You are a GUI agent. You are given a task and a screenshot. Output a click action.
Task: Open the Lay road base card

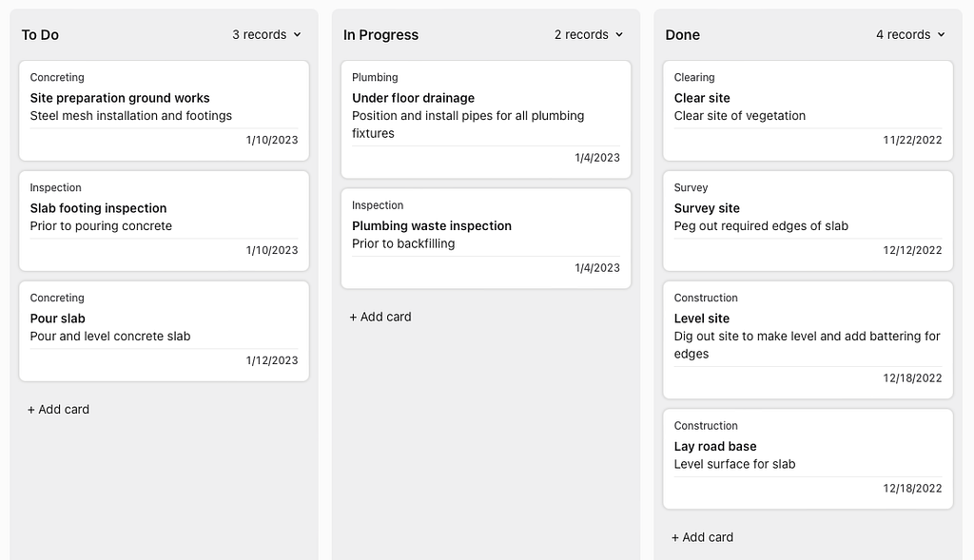click(808, 459)
